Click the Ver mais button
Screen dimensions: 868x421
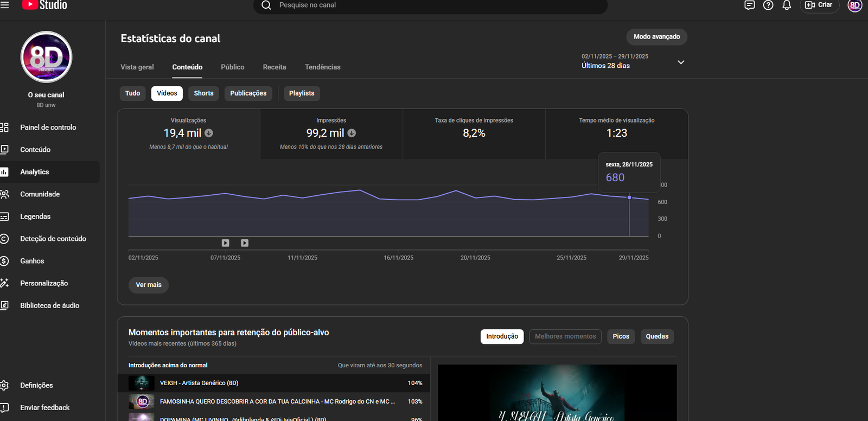(x=149, y=285)
